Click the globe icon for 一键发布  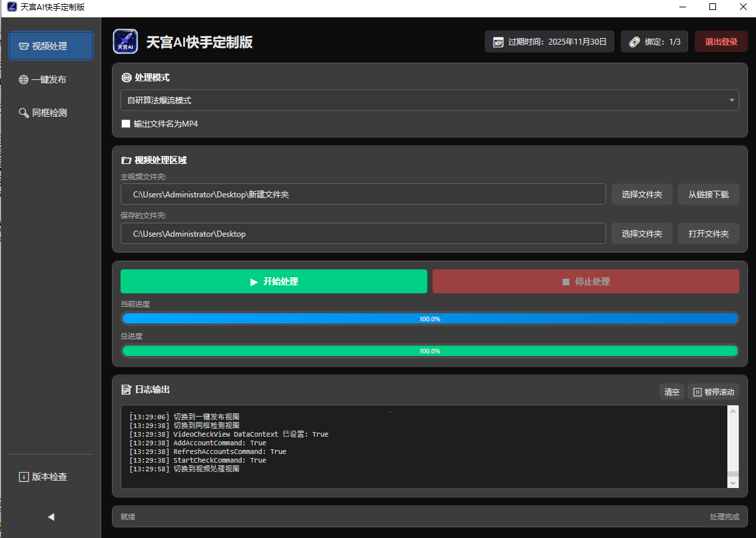click(23, 80)
